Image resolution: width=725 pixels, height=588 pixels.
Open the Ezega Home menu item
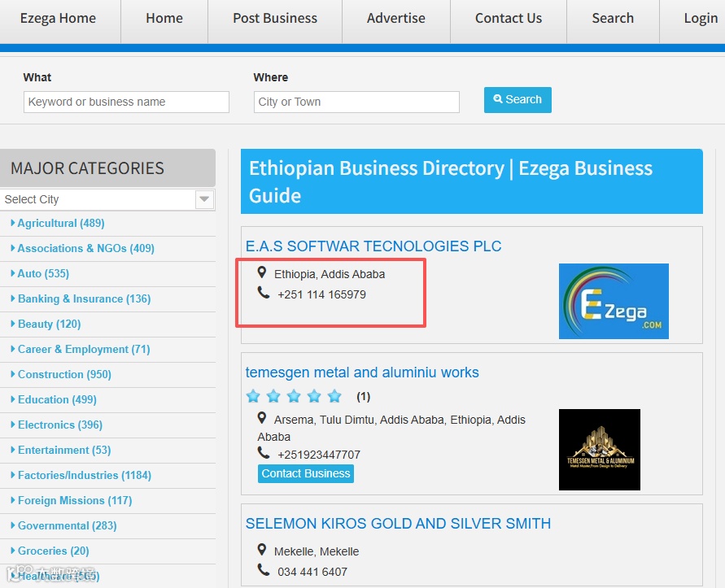[x=58, y=19]
